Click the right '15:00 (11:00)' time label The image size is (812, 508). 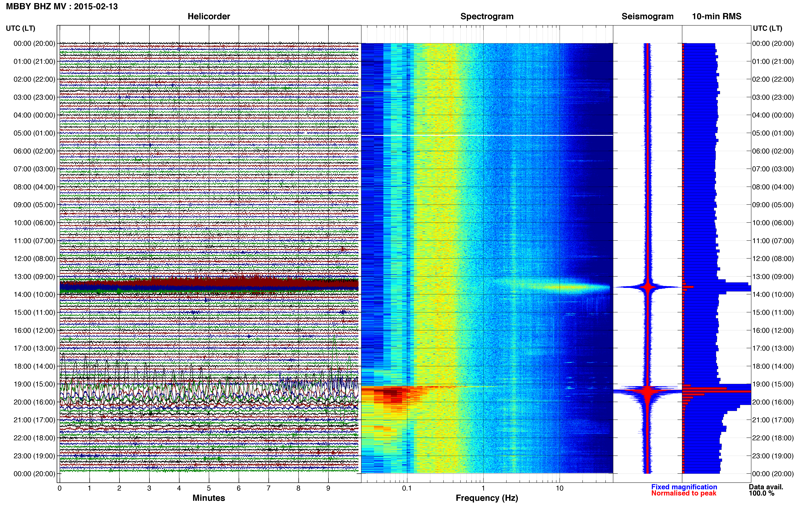pyautogui.click(x=773, y=312)
